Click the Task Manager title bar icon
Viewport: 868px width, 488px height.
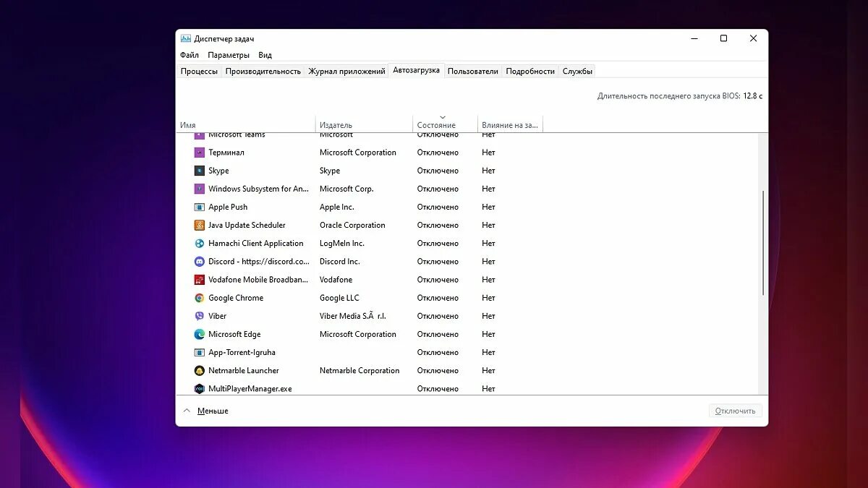[x=186, y=38]
